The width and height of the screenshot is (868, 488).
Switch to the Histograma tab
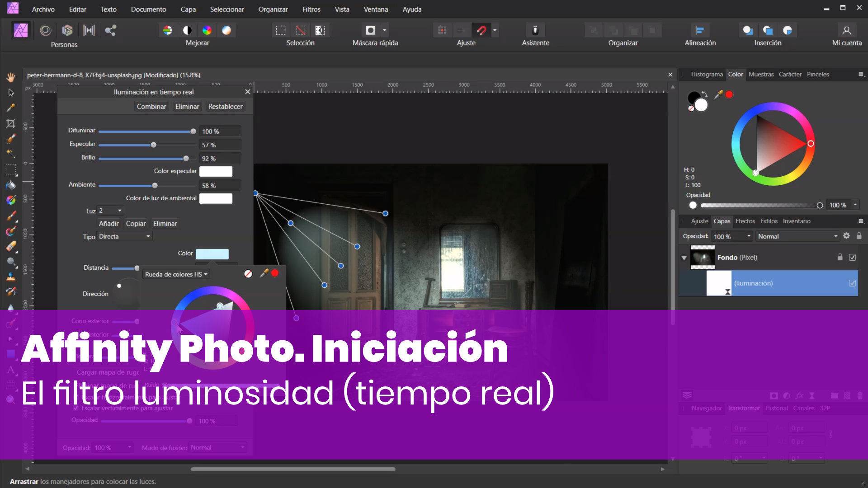(x=707, y=74)
